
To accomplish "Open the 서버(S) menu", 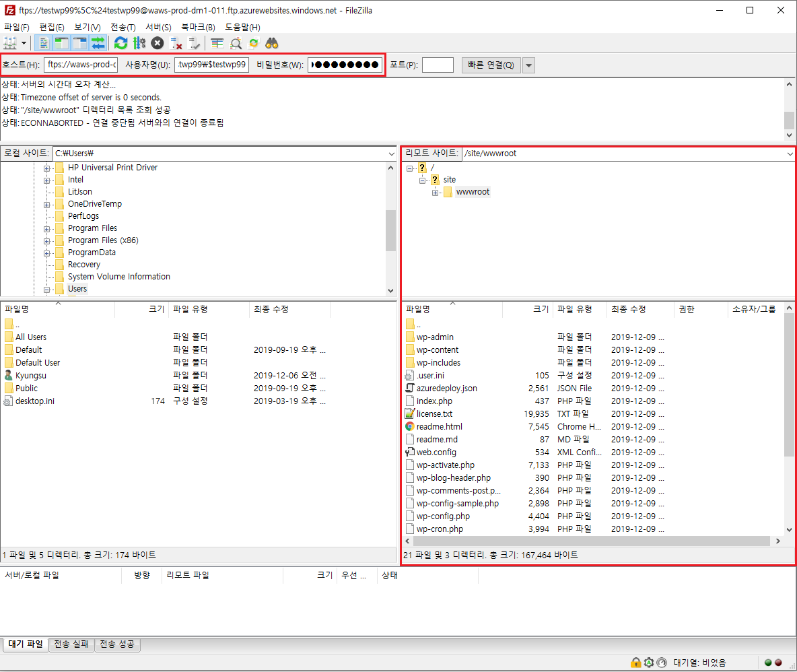I will 159,28.
